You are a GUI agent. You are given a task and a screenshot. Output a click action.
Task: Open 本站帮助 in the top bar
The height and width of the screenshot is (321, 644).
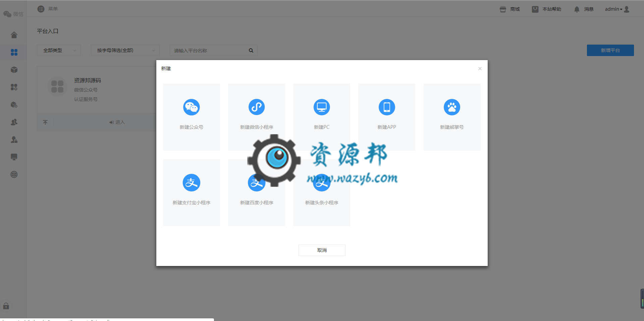(547, 9)
